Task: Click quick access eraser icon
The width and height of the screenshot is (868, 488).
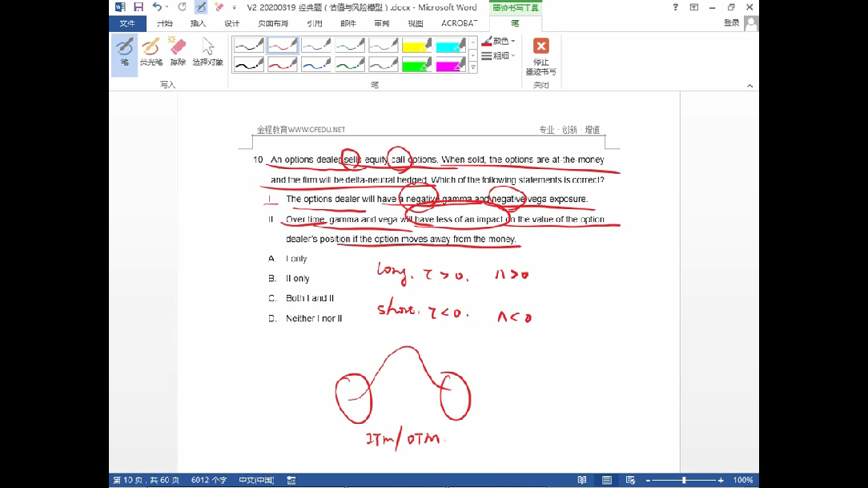Action: [x=219, y=7]
